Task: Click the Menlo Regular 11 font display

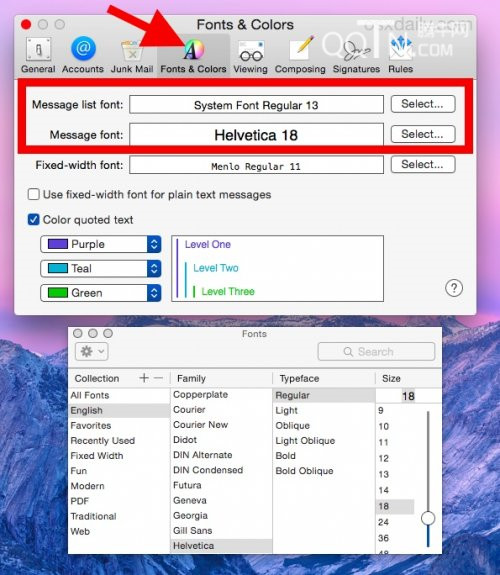Action: tap(256, 165)
